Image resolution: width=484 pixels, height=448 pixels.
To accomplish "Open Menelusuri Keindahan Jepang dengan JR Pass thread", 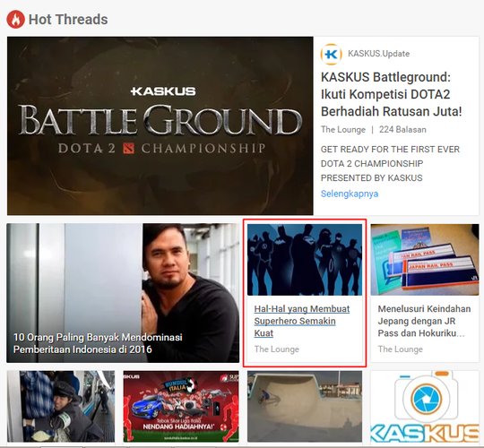I will (x=424, y=321).
